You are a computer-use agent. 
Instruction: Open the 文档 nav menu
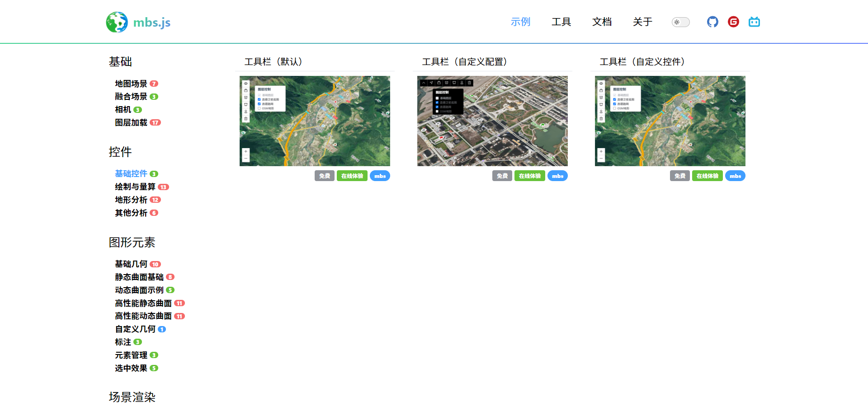pos(602,22)
